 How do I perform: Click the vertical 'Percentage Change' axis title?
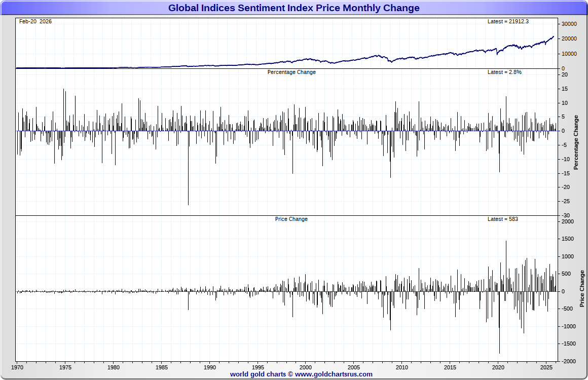576,142
